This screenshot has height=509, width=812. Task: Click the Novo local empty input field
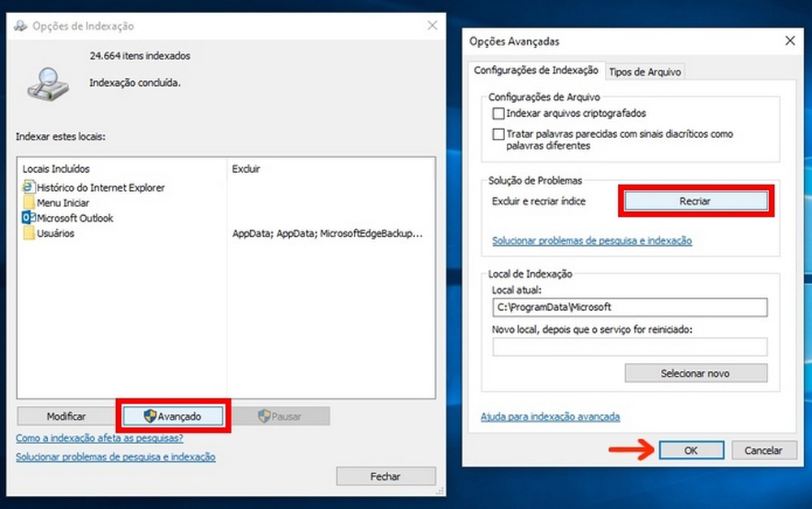click(x=630, y=347)
